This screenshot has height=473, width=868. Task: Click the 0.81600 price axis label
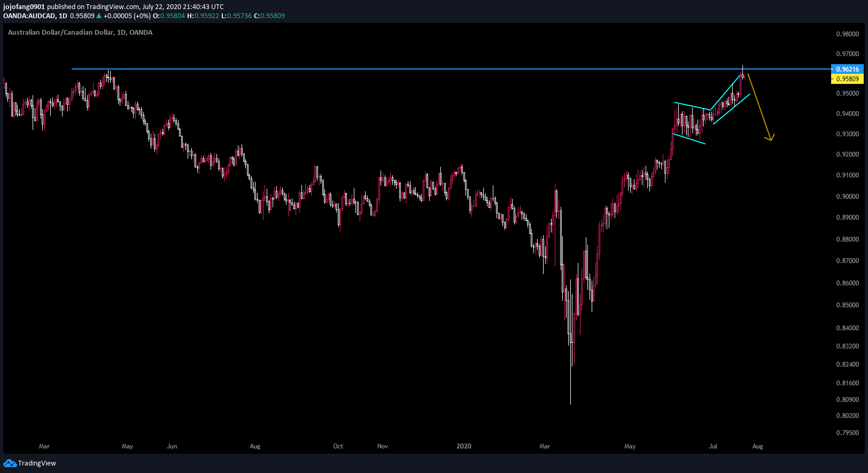click(x=848, y=383)
